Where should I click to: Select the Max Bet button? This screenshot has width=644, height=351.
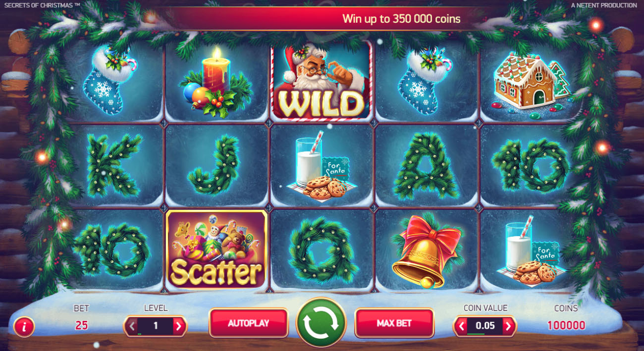point(394,323)
